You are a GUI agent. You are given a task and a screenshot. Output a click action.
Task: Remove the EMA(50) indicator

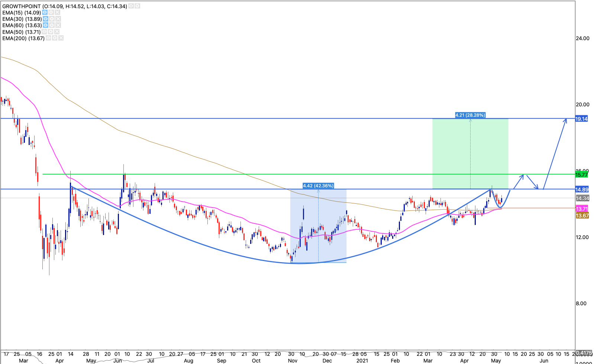(57, 32)
